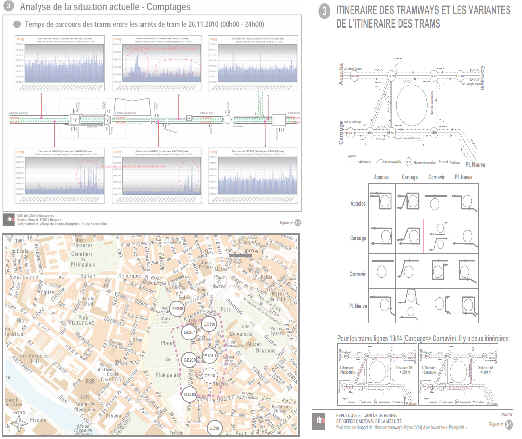Open the left itinerary variant diagram for lines 13/14

click(x=377, y=374)
